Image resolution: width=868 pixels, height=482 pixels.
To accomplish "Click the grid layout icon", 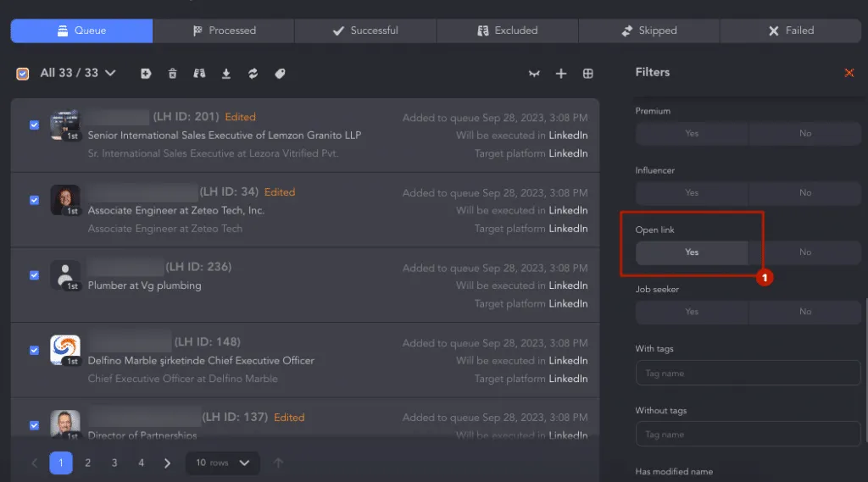I will (588, 74).
